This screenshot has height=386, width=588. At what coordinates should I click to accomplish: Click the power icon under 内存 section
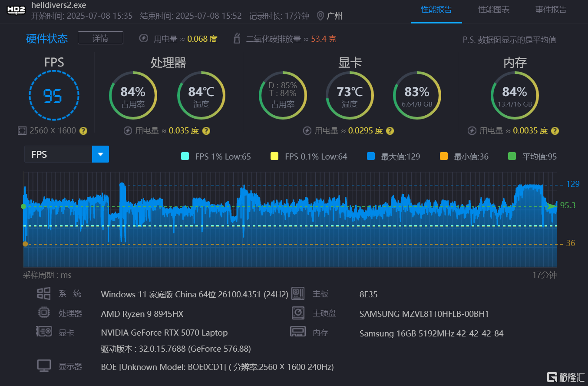click(x=472, y=130)
